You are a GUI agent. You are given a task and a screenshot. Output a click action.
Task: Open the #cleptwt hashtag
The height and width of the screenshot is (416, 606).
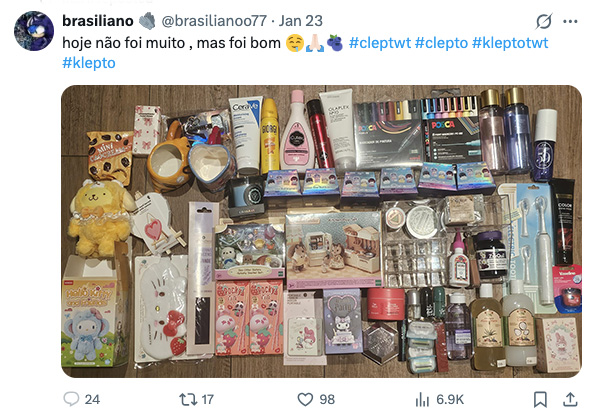click(x=380, y=43)
